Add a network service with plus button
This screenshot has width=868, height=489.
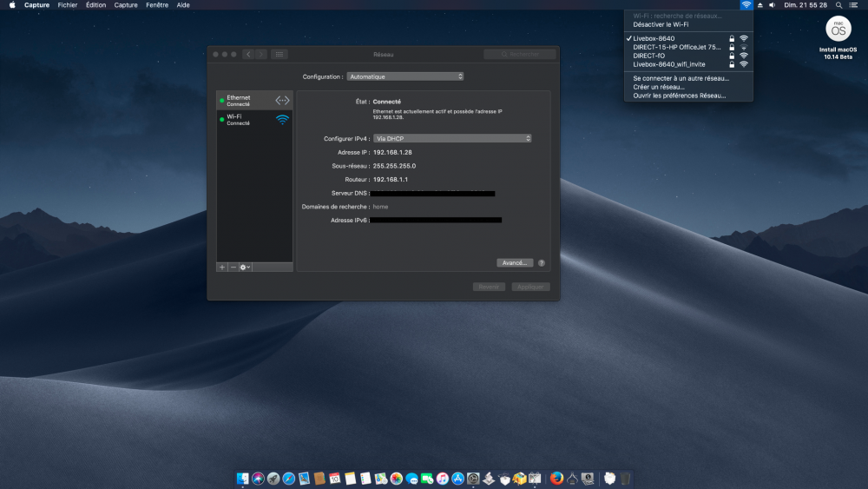point(222,267)
